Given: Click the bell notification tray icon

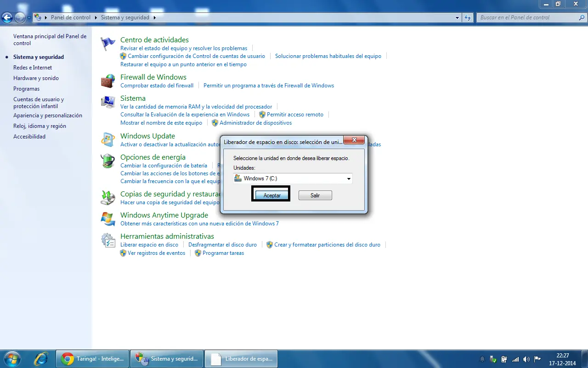Looking at the screenshot, I should [482, 359].
